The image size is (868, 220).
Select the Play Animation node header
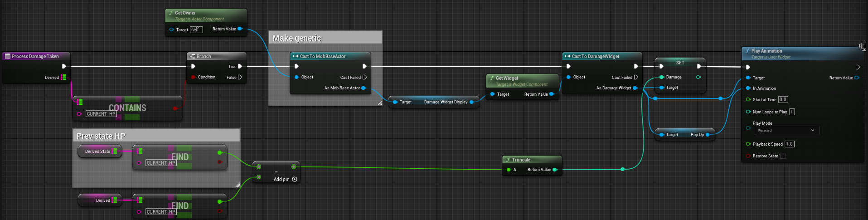click(802, 54)
